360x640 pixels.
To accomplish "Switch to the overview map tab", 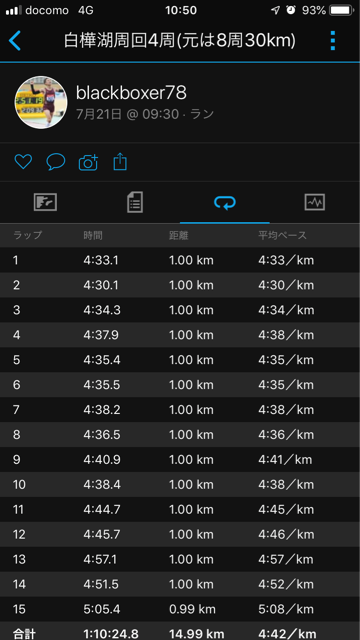I will coord(45,202).
